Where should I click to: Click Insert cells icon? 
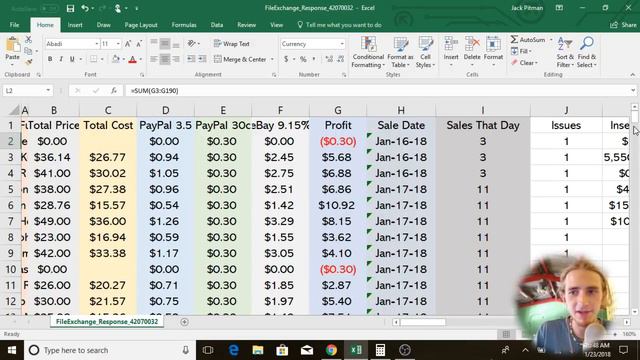(451, 44)
